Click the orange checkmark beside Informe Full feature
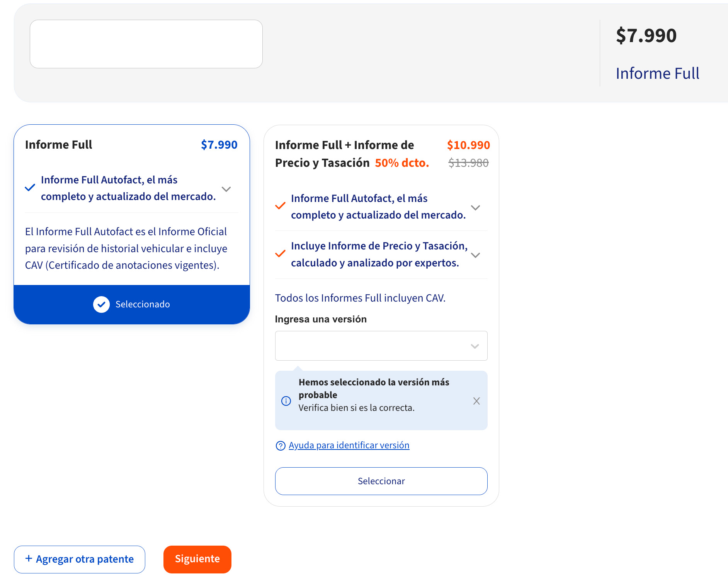The image size is (728, 580). pyautogui.click(x=280, y=206)
